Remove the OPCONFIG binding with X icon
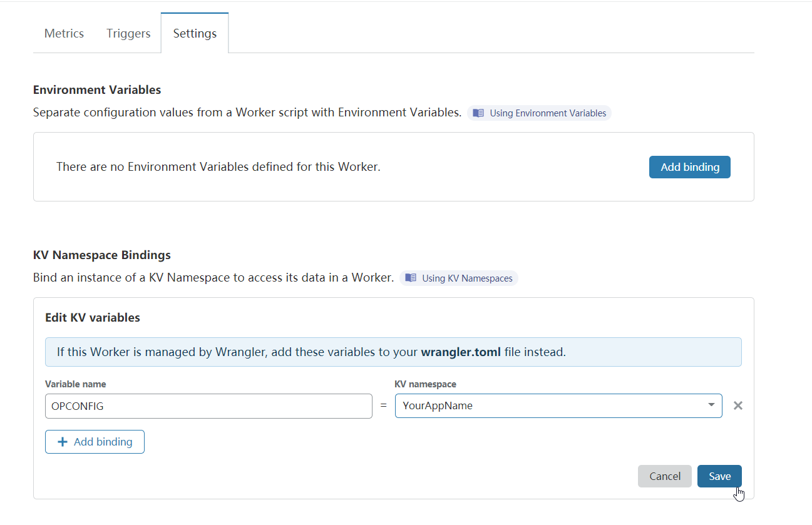This screenshot has width=812, height=525. [x=738, y=405]
